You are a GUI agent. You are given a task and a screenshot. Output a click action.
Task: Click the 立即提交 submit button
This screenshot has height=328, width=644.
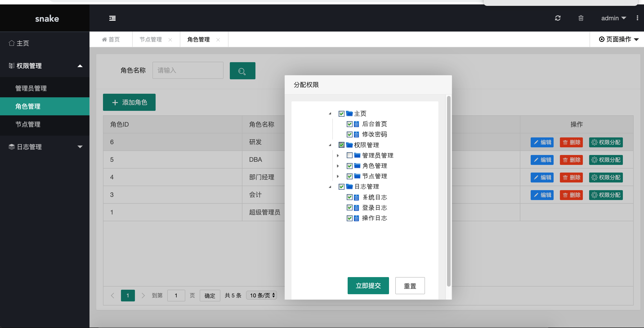pyautogui.click(x=368, y=285)
